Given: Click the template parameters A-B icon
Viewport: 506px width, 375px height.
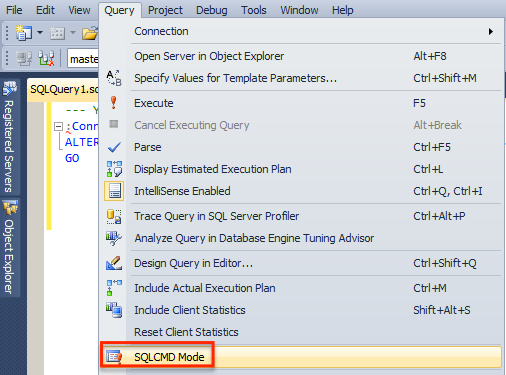Looking at the screenshot, I should 114,78.
